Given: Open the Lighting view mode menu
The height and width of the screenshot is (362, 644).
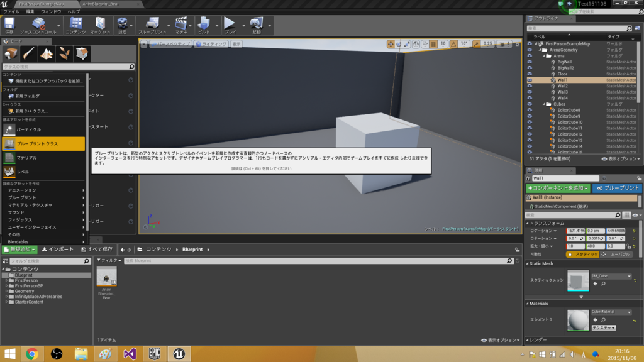Looking at the screenshot, I should tap(211, 44).
